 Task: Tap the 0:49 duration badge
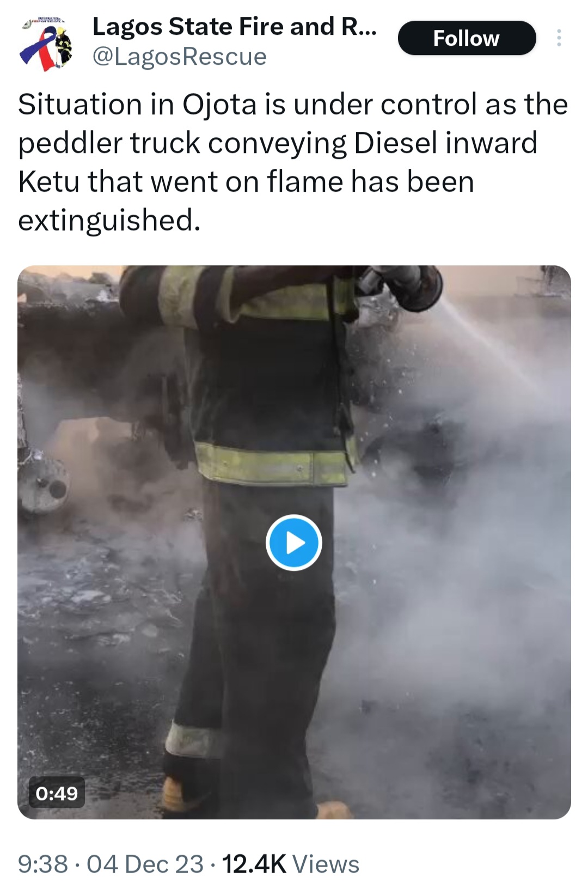[x=57, y=793]
